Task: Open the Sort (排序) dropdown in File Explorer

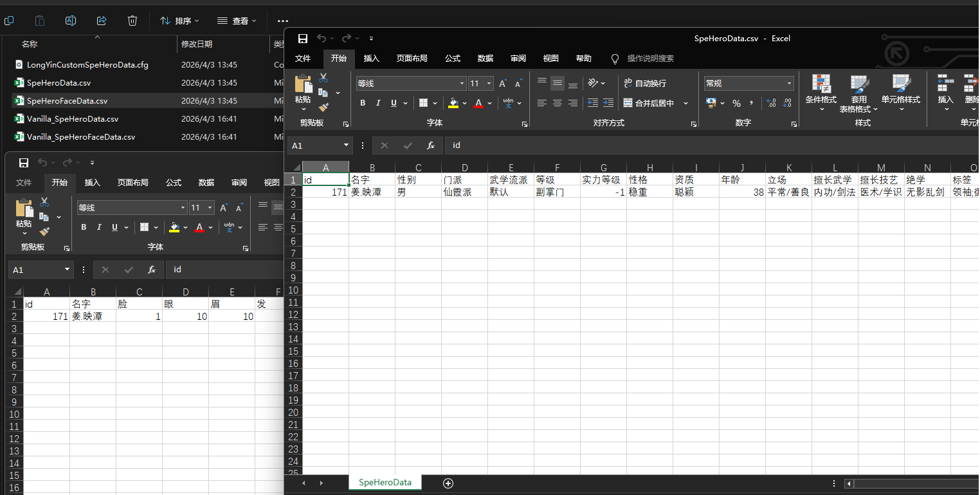Action: [179, 21]
